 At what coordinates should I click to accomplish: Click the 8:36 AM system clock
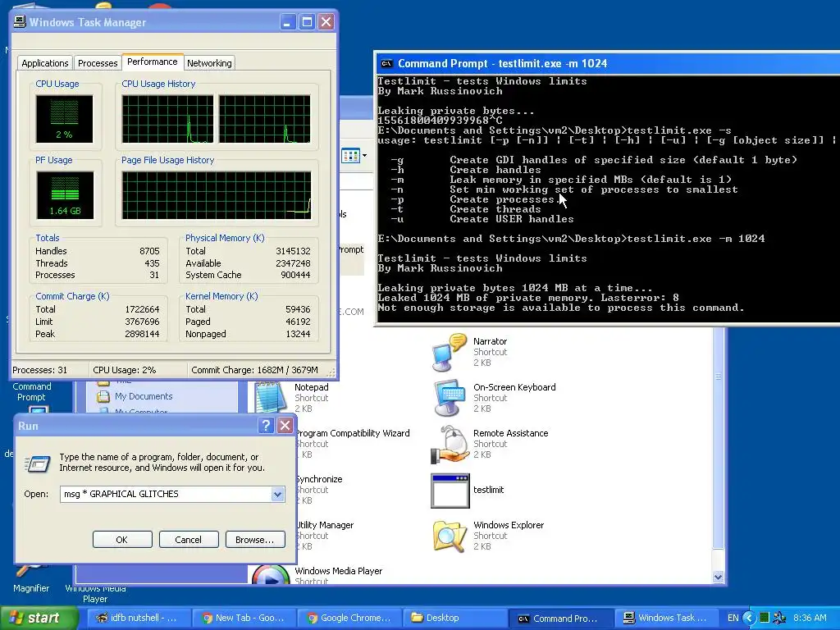pos(810,618)
